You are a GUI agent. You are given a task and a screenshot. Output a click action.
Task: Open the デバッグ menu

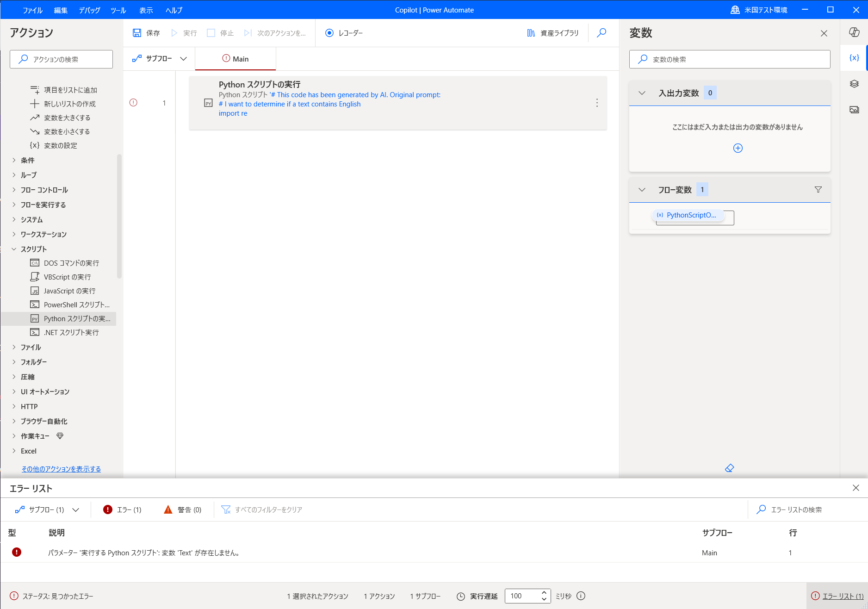click(89, 10)
